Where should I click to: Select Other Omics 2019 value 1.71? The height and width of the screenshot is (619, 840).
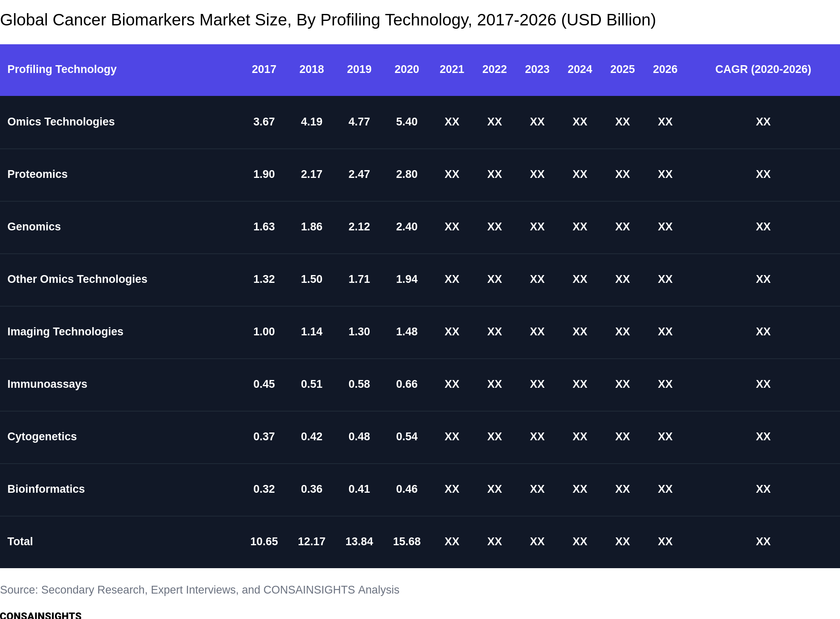359,279
